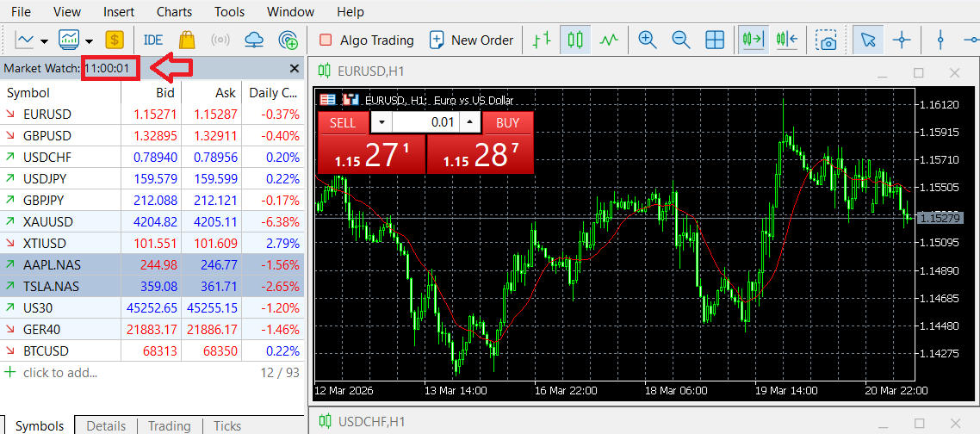Click the BUY button on EURUSD chart
The height and width of the screenshot is (434, 980).
(507, 122)
